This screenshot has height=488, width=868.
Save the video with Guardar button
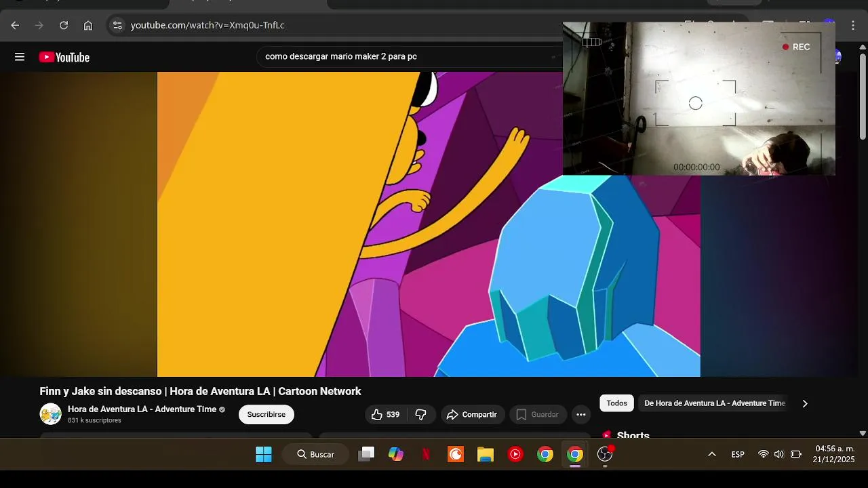coord(538,414)
